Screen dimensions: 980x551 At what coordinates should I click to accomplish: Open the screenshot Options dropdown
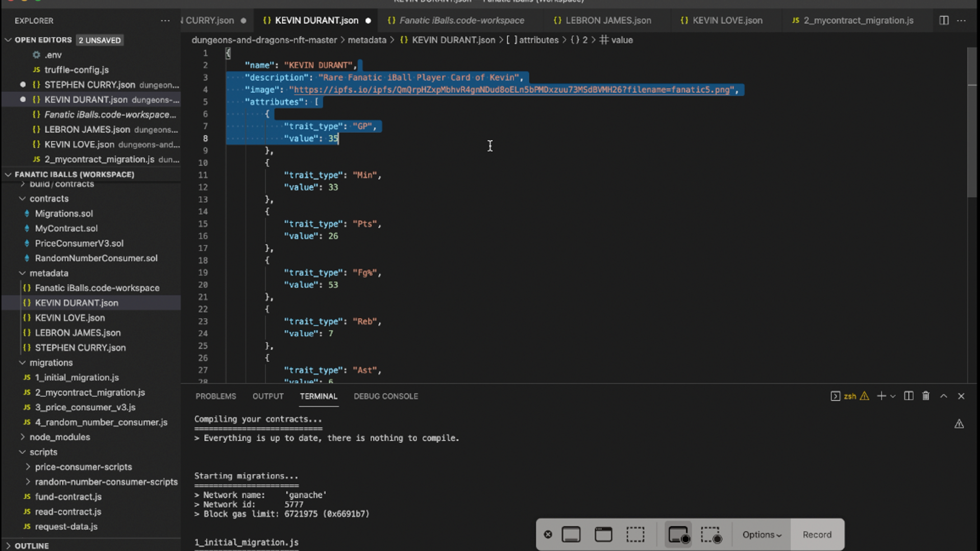(x=762, y=535)
